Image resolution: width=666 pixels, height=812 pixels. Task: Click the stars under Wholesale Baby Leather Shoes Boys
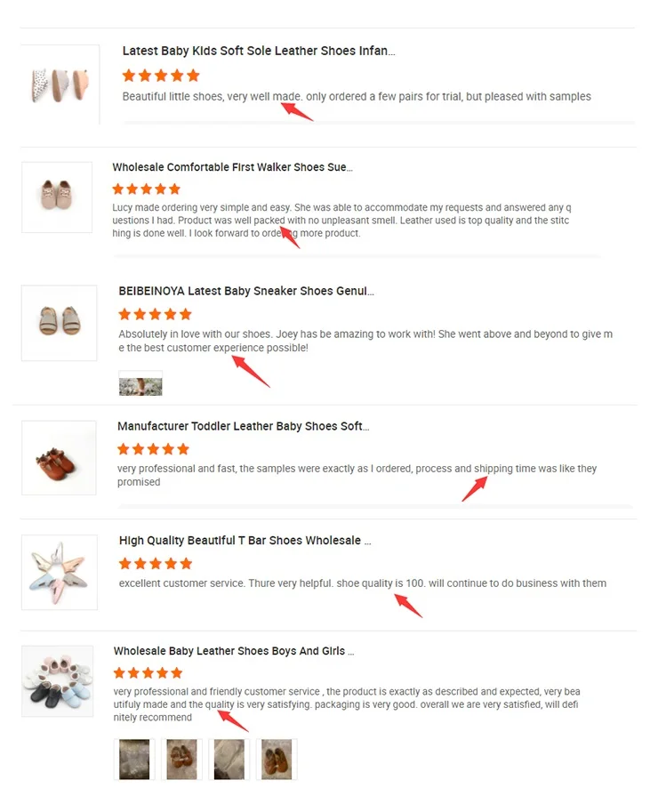pyautogui.click(x=148, y=673)
